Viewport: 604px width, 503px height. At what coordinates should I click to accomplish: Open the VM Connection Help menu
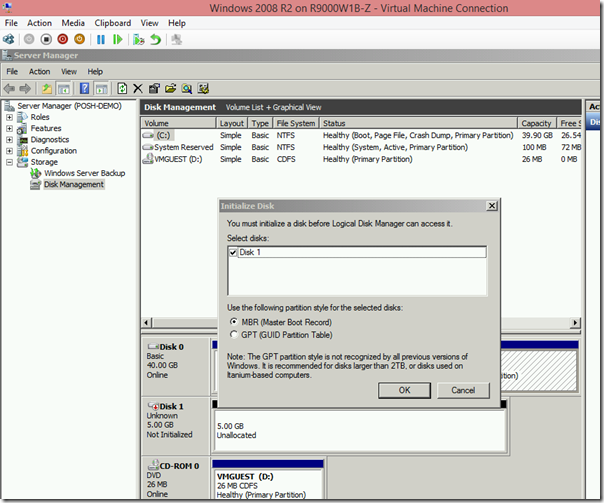[177, 23]
